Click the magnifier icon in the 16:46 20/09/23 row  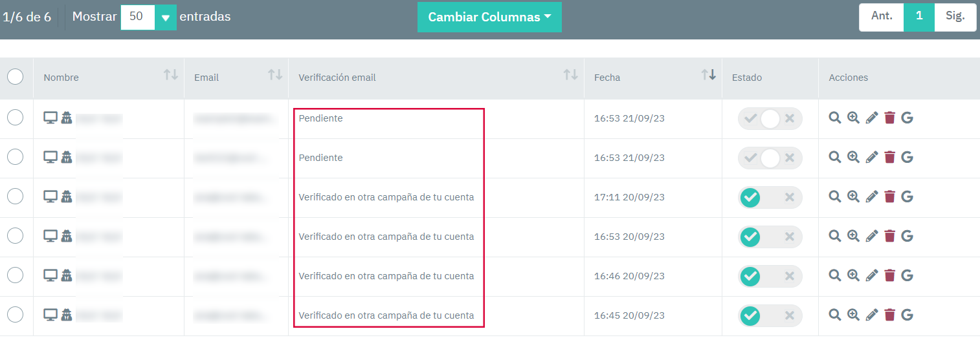(x=835, y=275)
